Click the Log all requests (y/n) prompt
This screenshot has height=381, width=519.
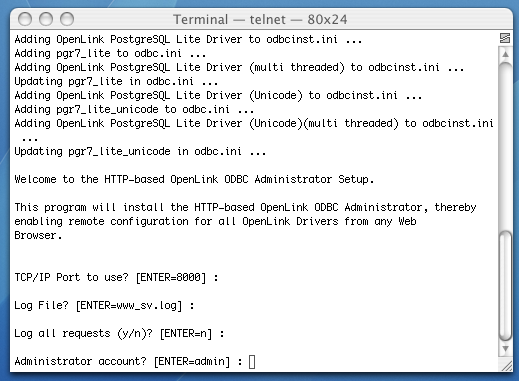click(x=119, y=333)
